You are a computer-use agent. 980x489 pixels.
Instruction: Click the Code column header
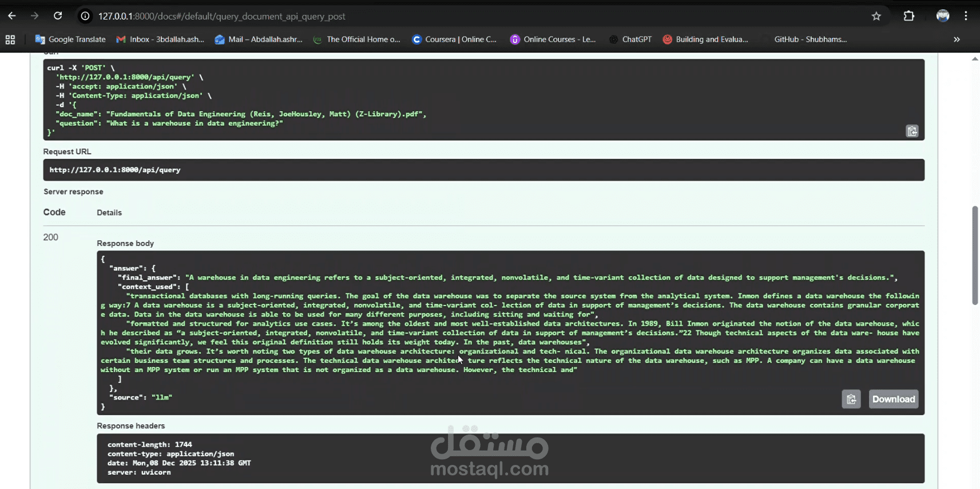pyautogui.click(x=54, y=212)
